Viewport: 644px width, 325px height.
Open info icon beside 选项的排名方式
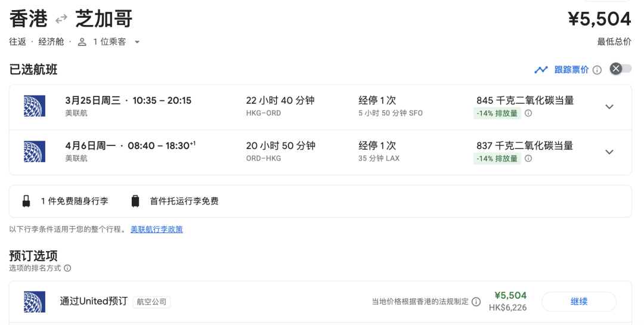pos(67,268)
